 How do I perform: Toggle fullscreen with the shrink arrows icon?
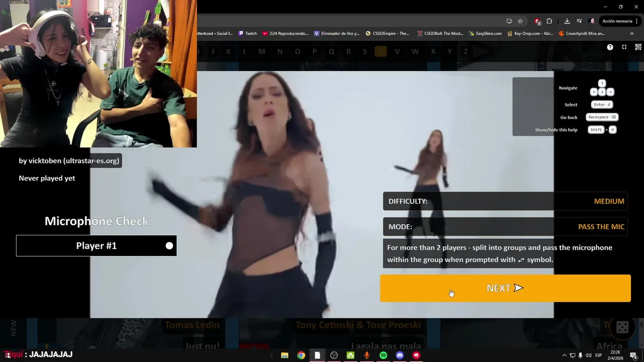point(624,47)
